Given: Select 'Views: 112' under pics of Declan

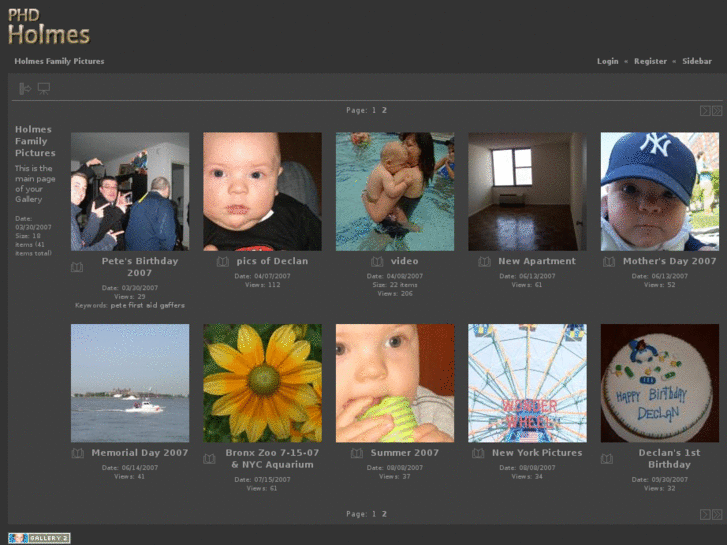Looking at the screenshot, I should coord(262,285).
